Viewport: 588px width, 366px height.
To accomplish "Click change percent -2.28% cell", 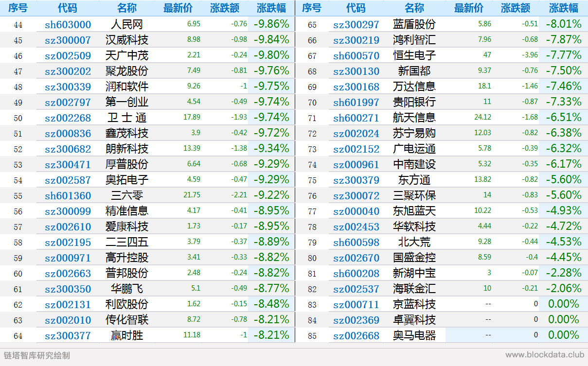I will point(563,273).
